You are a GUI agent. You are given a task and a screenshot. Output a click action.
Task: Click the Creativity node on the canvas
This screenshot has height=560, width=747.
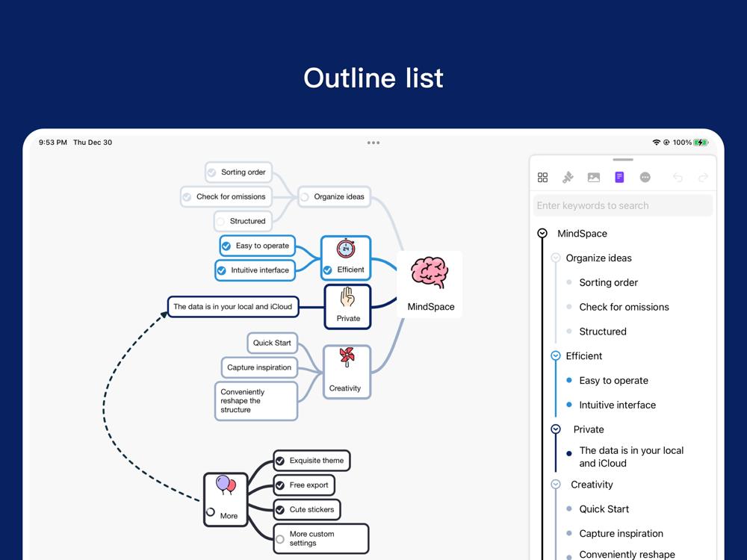pos(347,372)
